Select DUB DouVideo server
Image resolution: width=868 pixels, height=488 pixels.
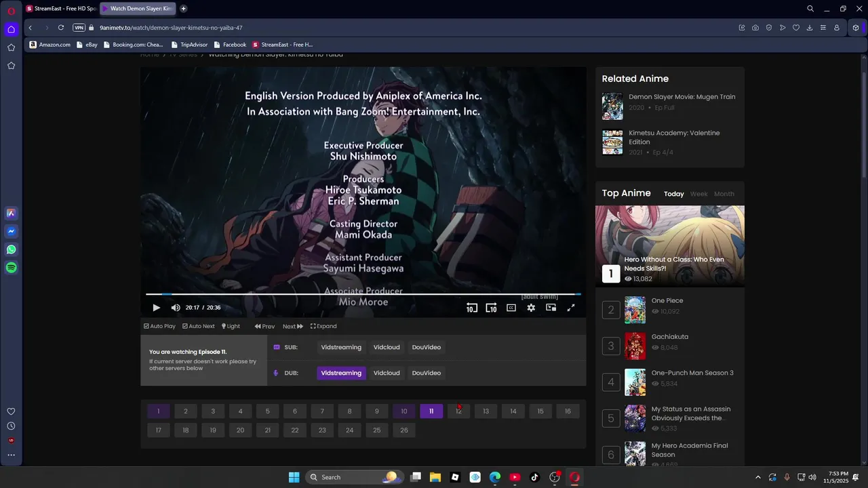tap(427, 373)
